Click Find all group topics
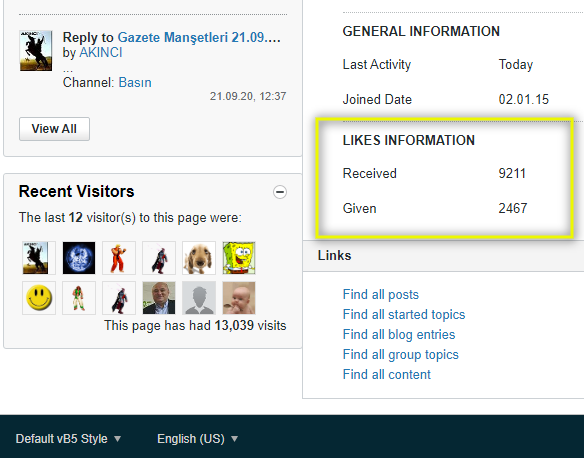This screenshot has width=584, height=458. pos(400,354)
